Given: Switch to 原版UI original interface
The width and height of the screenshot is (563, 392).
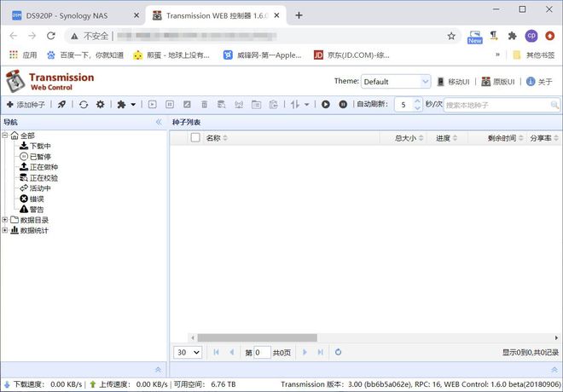Looking at the screenshot, I should coord(498,82).
